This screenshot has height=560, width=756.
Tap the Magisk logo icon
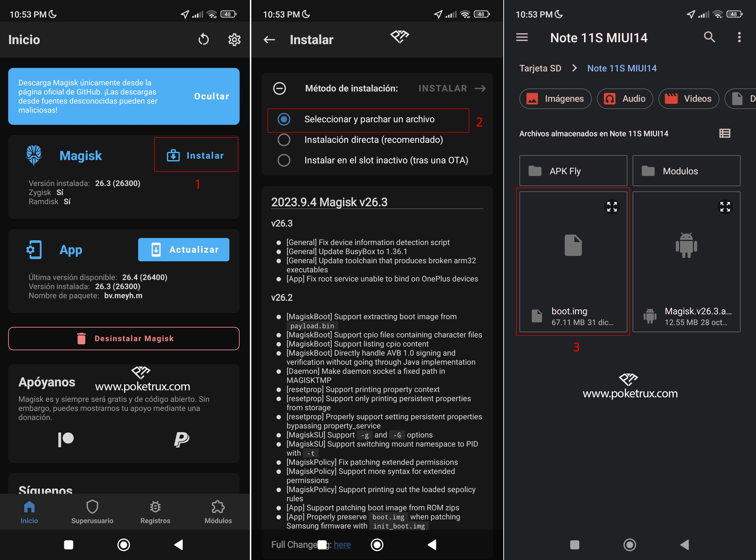pos(34,155)
